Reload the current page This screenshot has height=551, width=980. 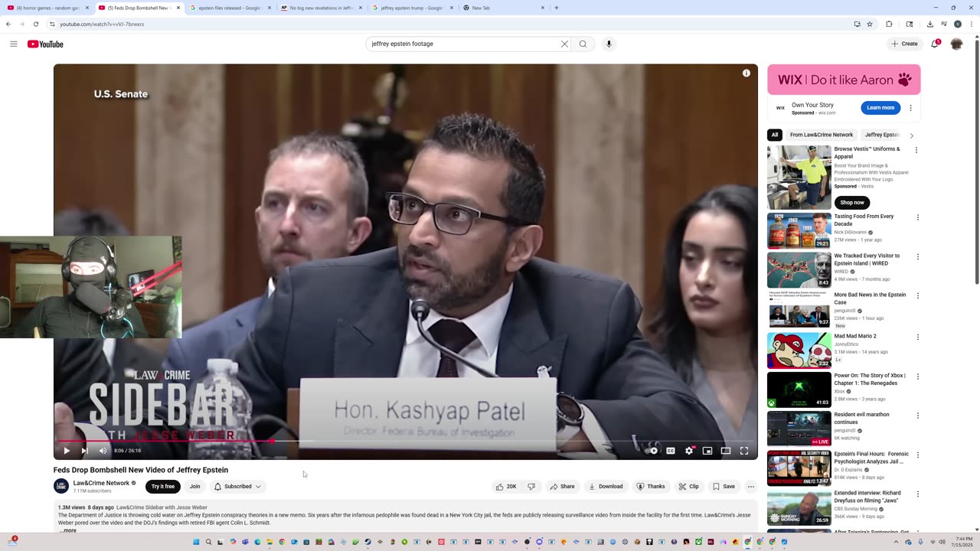coord(35,24)
